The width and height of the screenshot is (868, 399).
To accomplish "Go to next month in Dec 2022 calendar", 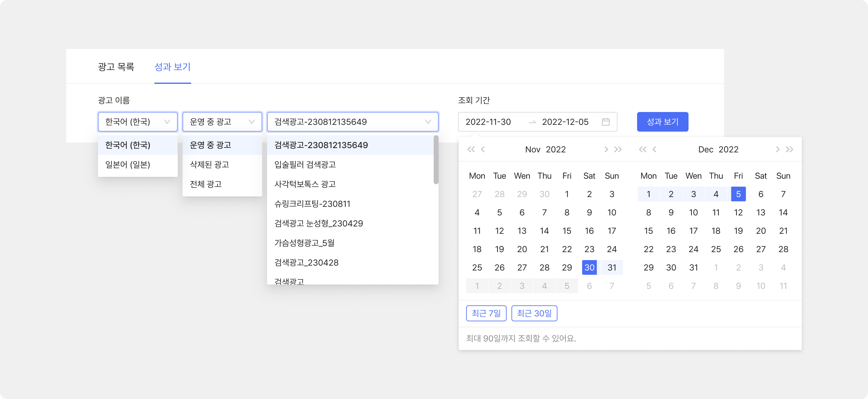I will pos(777,150).
